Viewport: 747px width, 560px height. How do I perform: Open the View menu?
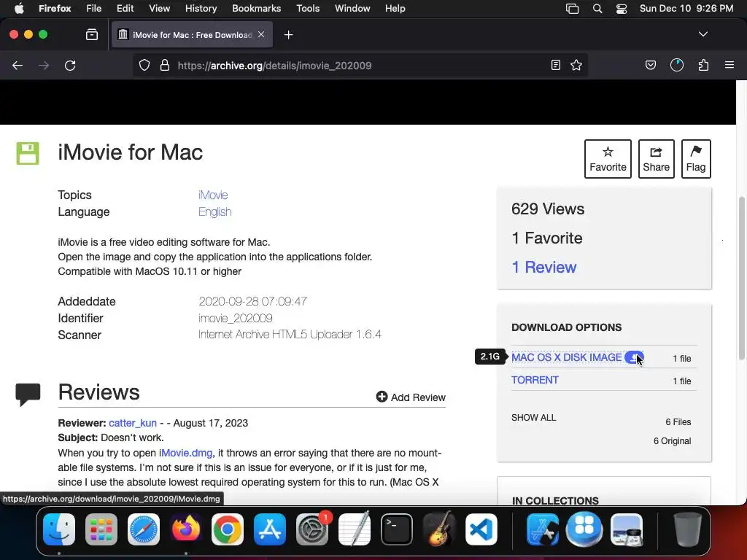(x=160, y=9)
